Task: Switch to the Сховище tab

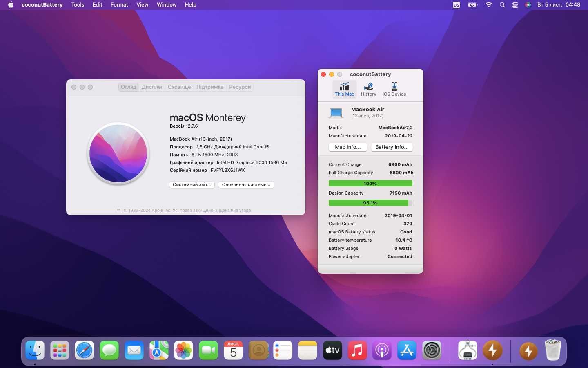Action: [179, 87]
